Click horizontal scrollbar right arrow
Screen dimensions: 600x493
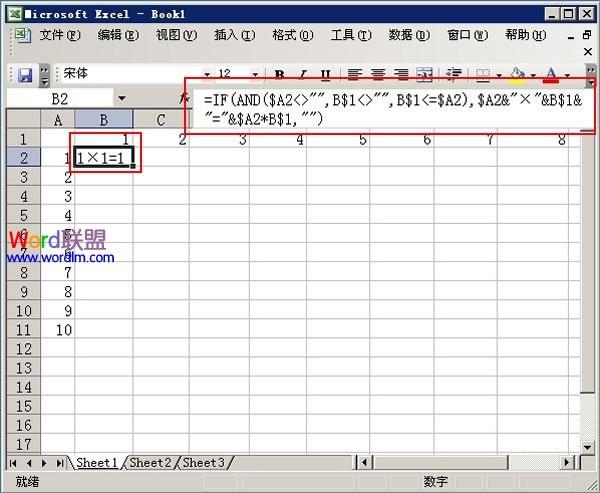tap(566, 463)
